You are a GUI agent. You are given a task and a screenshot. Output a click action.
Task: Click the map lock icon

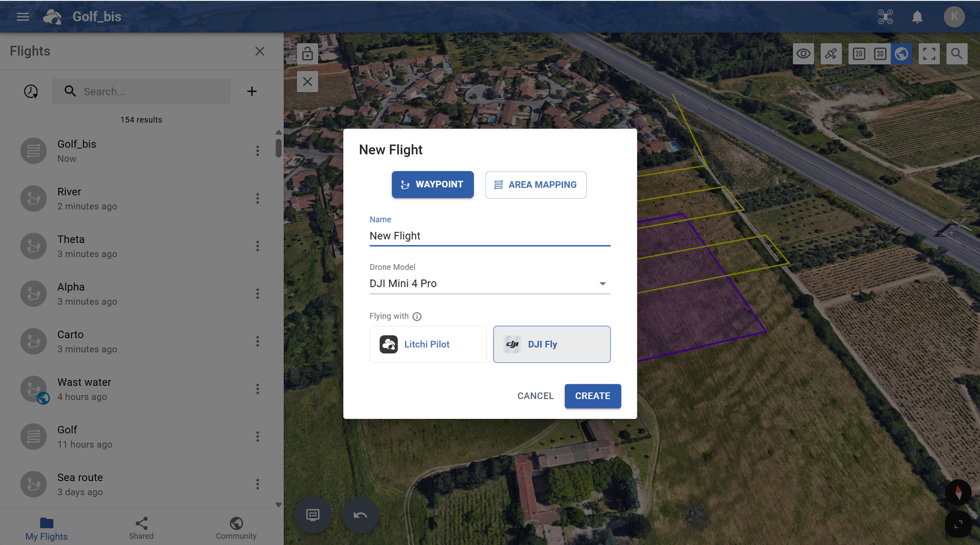point(307,54)
